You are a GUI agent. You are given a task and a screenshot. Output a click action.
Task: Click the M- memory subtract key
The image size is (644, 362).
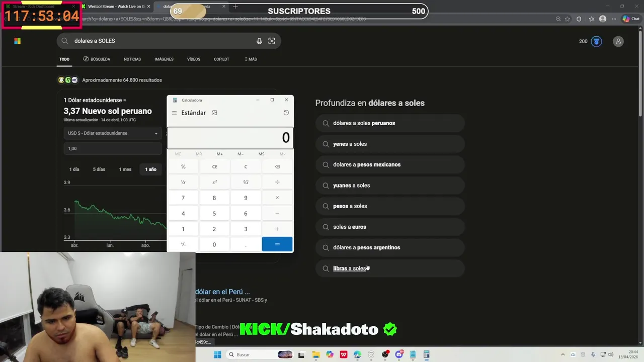point(240,154)
